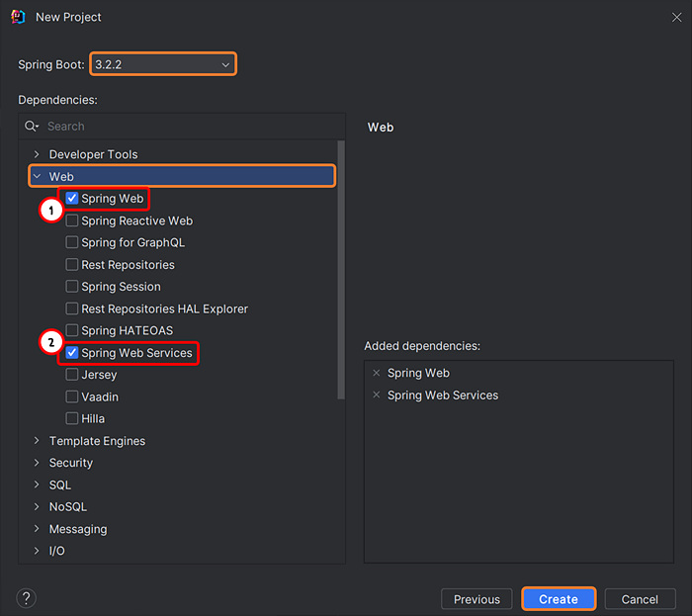Remove Spring Web from added dependencies
This screenshot has height=616, width=692.
[376, 373]
